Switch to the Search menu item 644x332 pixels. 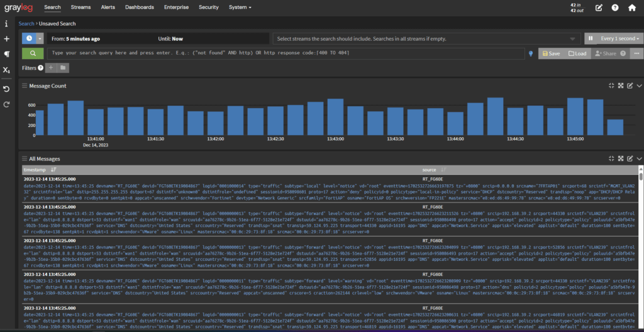coord(53,8)
